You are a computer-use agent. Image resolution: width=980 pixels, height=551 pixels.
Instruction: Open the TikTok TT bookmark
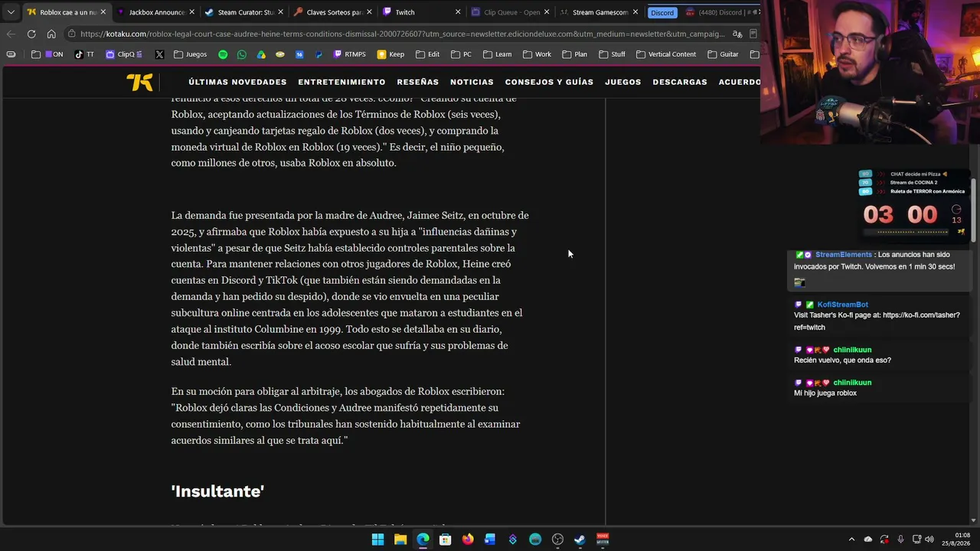[x=84, y=54]
